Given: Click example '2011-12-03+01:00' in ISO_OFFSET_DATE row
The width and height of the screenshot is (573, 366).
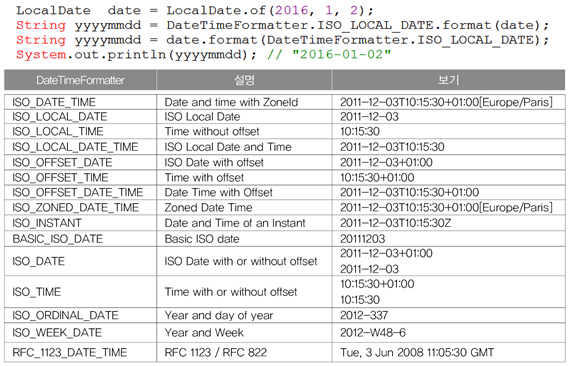Looking at the screenshot, I should tap(386, 162).
